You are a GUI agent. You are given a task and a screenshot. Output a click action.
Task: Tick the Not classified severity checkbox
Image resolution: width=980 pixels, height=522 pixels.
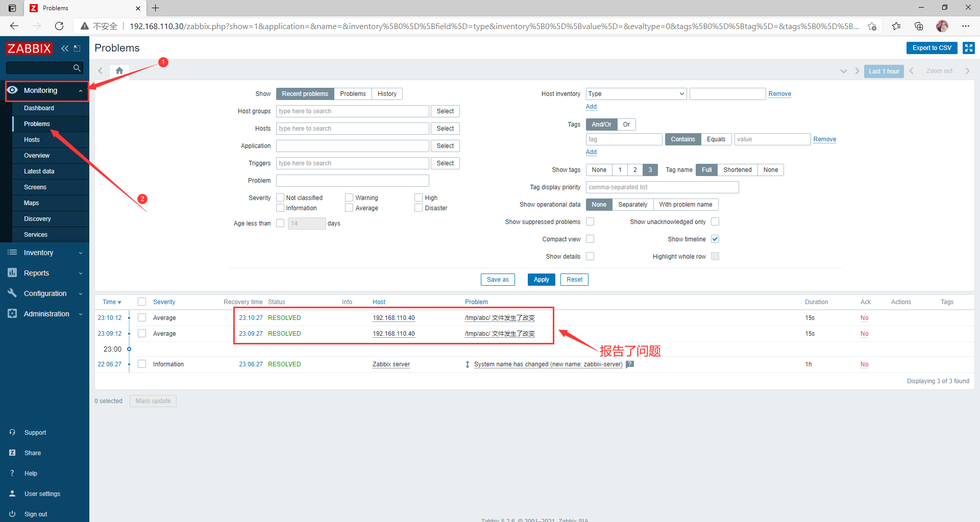(280, 197)
